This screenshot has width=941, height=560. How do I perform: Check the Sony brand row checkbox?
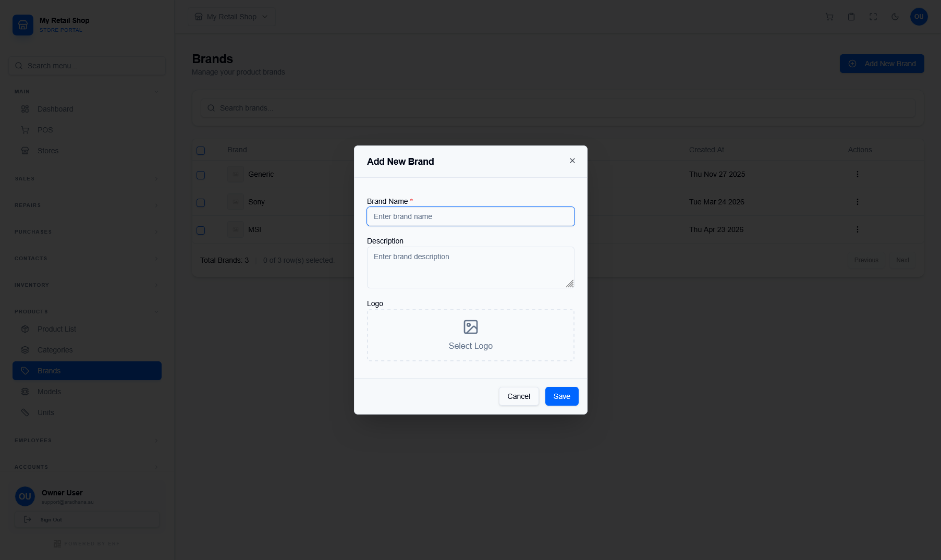(x=201, y=203)
